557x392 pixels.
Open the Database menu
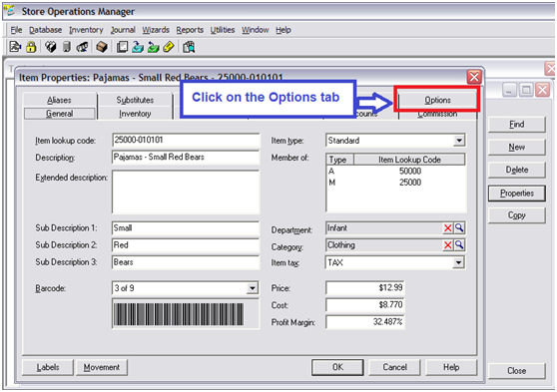[46, 30]
